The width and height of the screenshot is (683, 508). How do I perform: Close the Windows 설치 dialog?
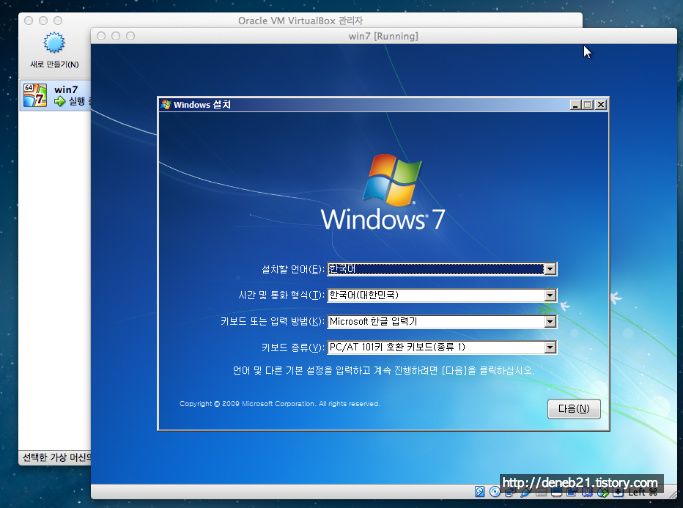point(601,105)
